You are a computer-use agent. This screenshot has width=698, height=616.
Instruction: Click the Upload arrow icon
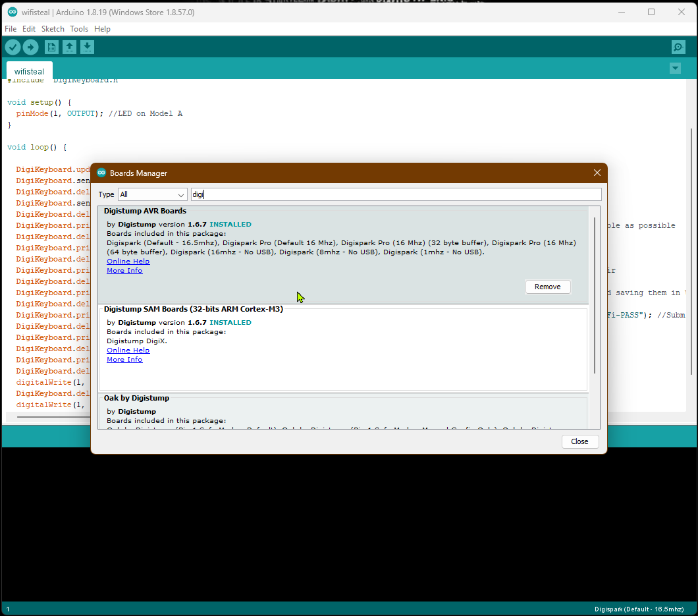[x=31, y=47]
